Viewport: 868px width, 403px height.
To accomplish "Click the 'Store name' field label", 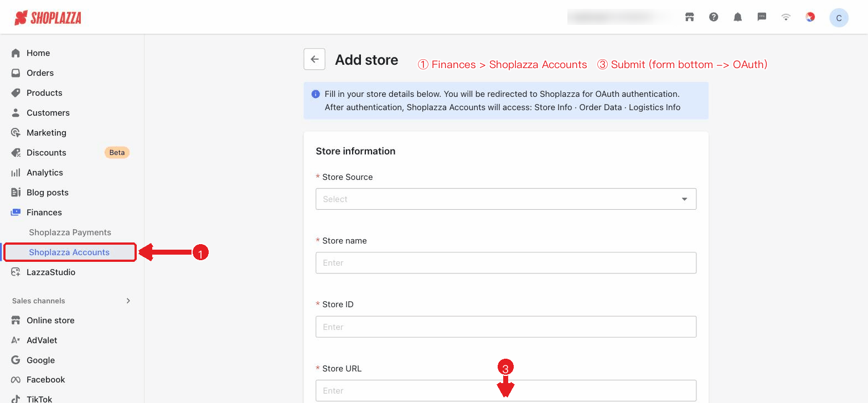I will pos(344,241).
